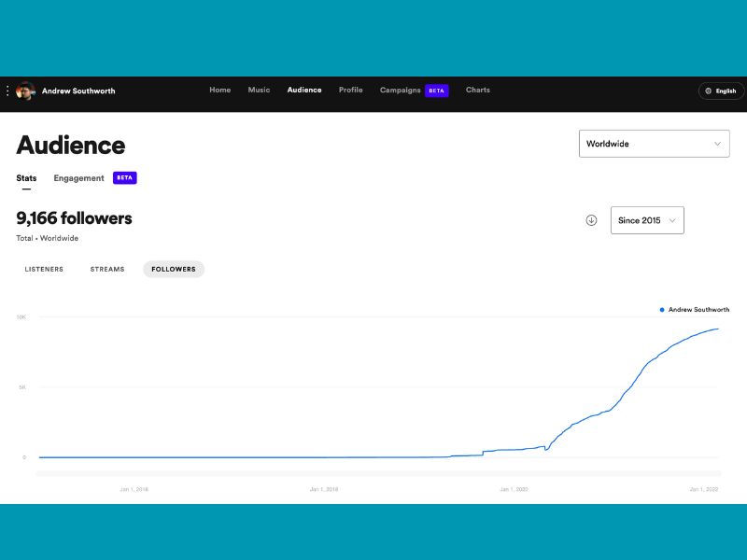Click the 'Total • Worldwide' subtitle
This screenshot has width=747, height=560.
pos(48,238)
